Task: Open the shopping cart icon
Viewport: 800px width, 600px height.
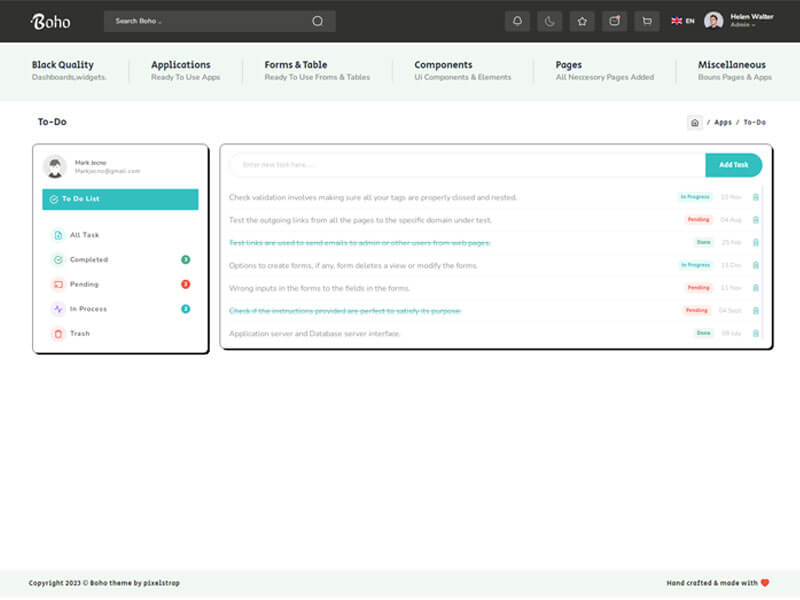Action: [647, 21]
